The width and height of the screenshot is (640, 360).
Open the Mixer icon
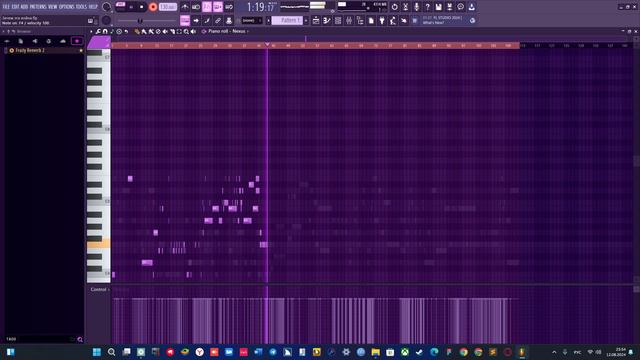(349, 20)
